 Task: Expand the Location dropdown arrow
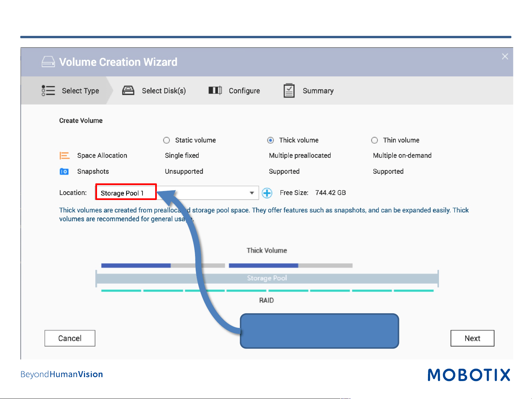[252, 193]
